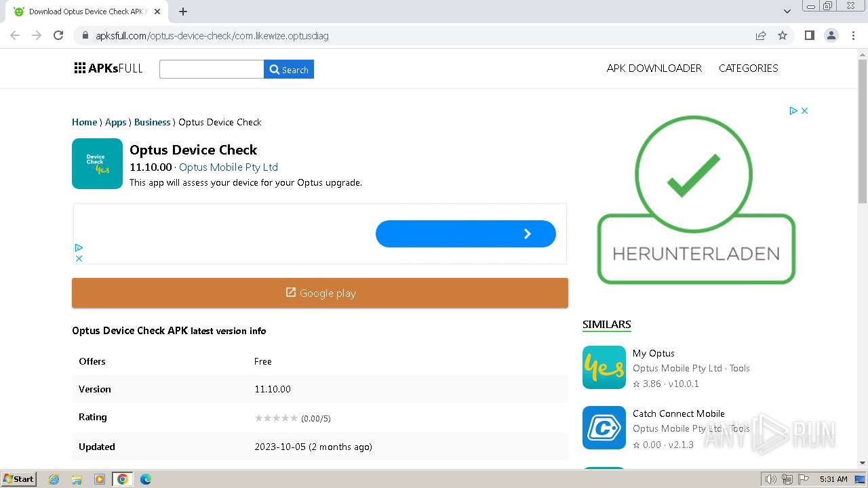This screenshot has width=868, height=488.
Task: Open the Windows Start button
Action: [18, 479]
